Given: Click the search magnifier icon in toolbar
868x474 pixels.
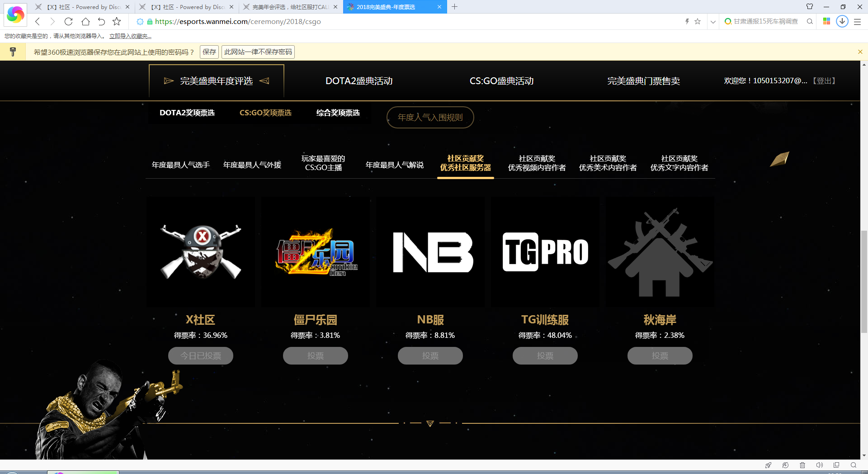Looking at the screenshot, I should (x=810, y=21).
